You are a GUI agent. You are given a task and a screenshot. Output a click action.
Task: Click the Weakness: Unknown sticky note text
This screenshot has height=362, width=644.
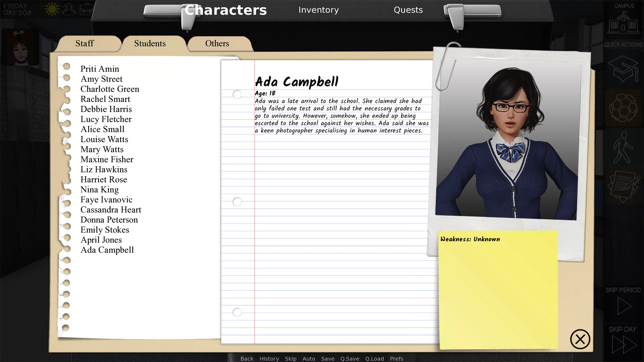click(x=470, y=239)
